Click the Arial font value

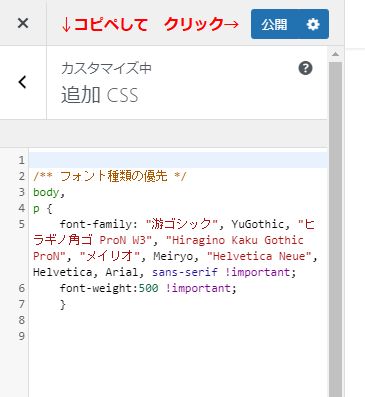tap(122, 272)
